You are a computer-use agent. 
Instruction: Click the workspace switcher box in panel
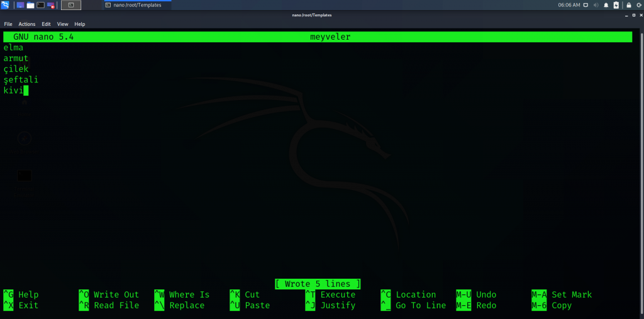pyautogui.click(x=71, y=5)
